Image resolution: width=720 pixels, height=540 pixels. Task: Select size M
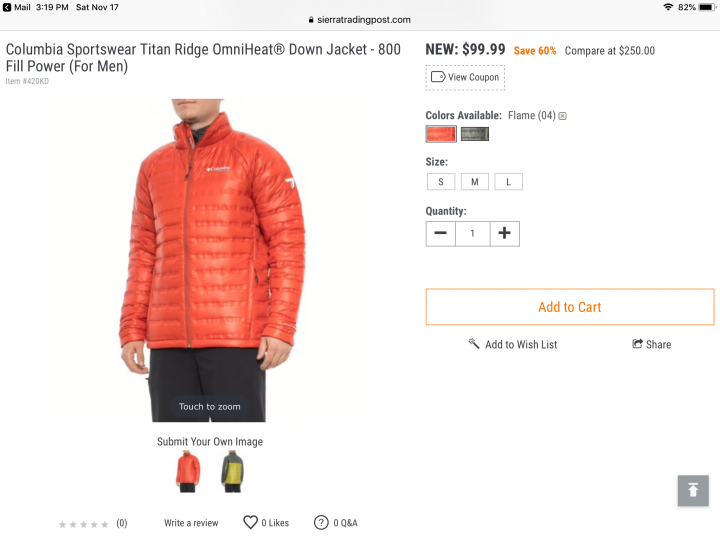(x=475, y=182)
